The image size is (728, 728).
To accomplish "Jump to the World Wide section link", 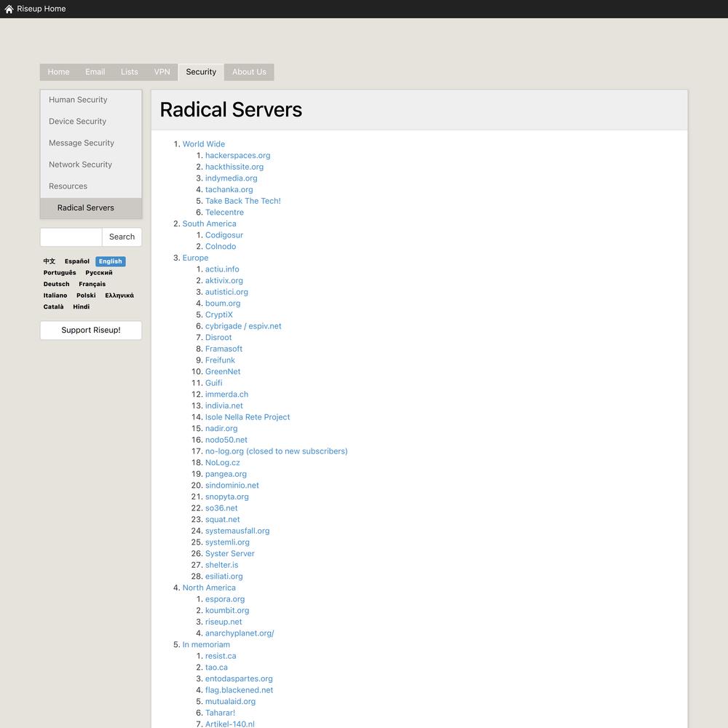I will coord(204,144).
